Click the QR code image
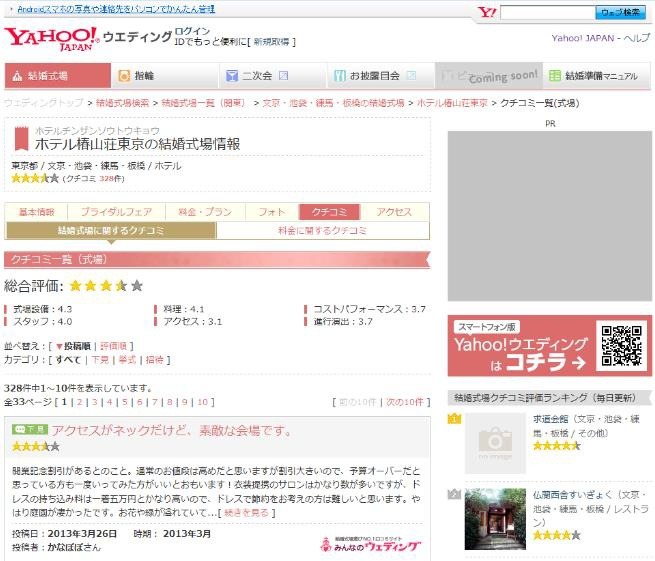Viewport: 655px width, 561px height. 622,346
